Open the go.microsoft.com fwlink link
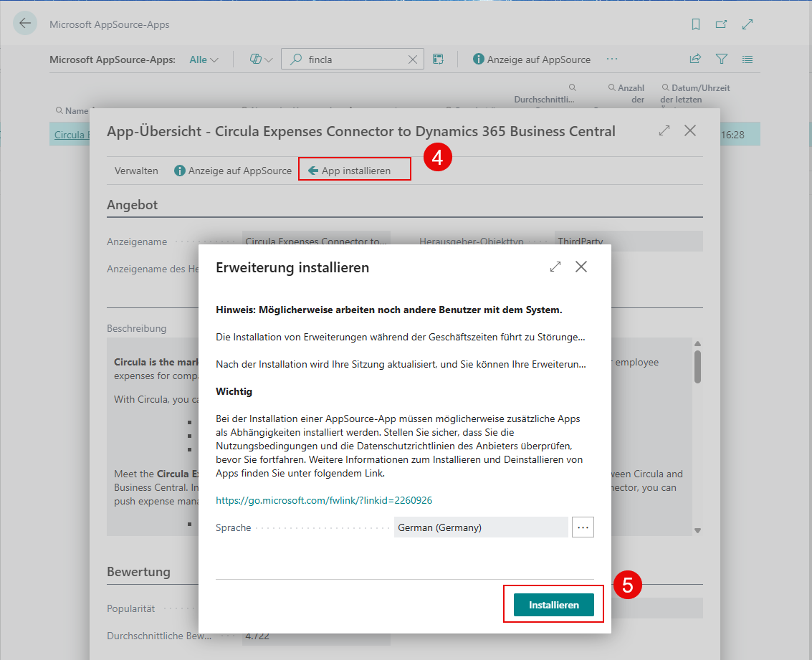This screenshot has width=812, height=660. coord(324,501)
